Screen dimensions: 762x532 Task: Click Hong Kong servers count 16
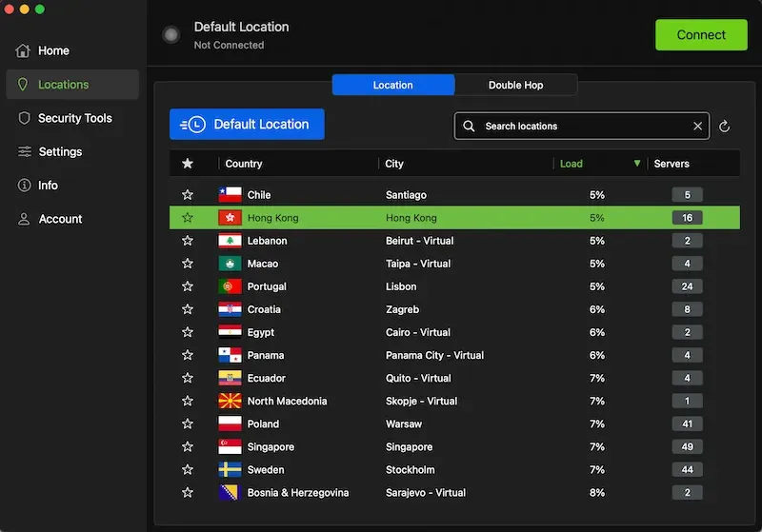pyautogui.click(x=687, y=217)
